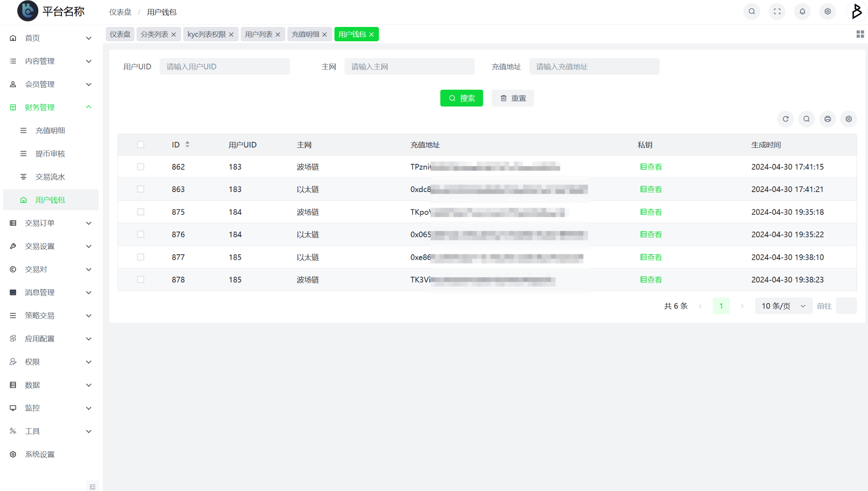
Task: Toggle table search visibility magnifier icon
Action: point(806,119)
